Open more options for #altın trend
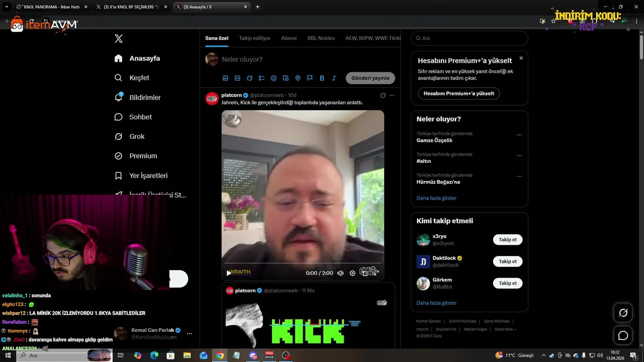 tap(519, 155)
